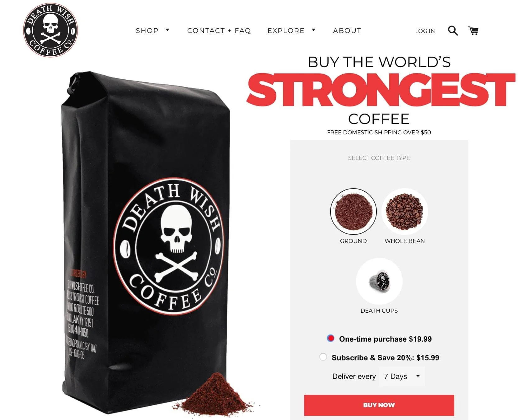Image resolution: width=524 pixels, height=420 pixels.
Task: Click the Ground label text
Action: [x=353, y=241]
